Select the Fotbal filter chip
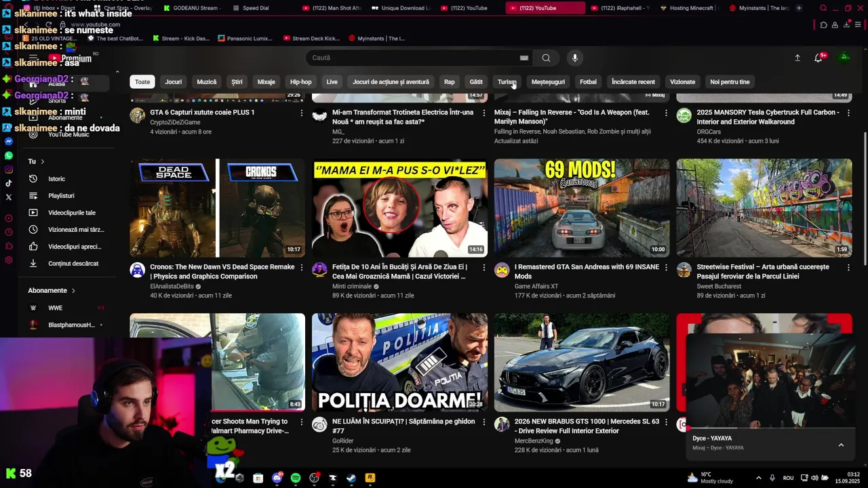Image resolution: width=868 pixels, height=488 pixels. point(588,82)
